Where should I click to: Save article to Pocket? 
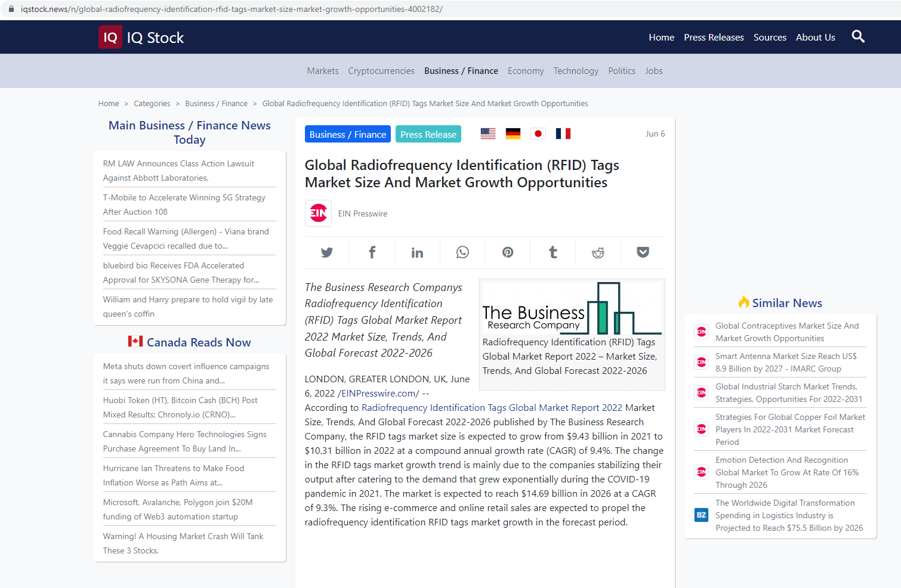tap(643, 252)
